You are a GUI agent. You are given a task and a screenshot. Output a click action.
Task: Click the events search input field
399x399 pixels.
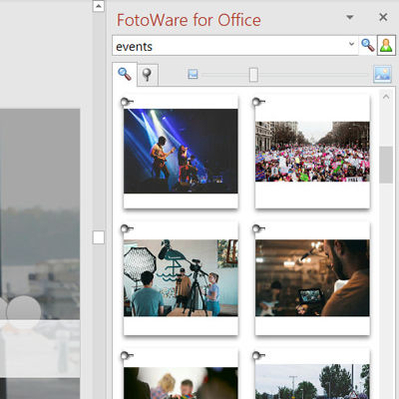point(231,45)
